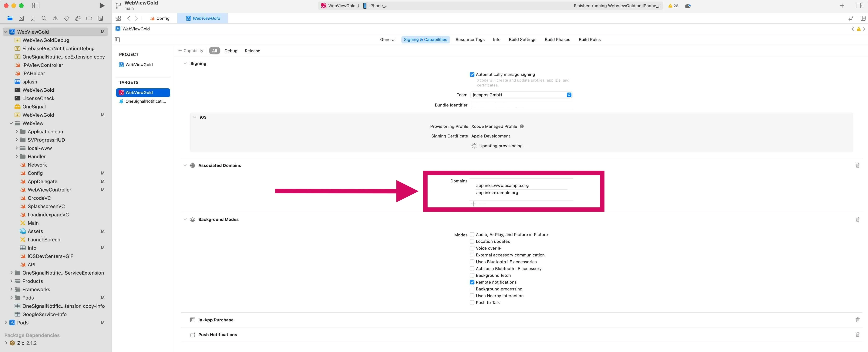Click the applinks:example.org domain field
The width and height of the screenshot is (868, 352).
click(x=497, y=192)
